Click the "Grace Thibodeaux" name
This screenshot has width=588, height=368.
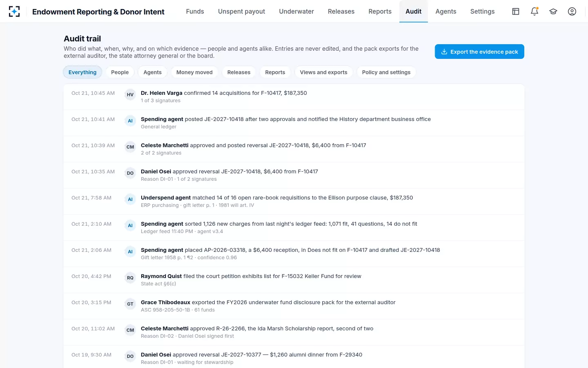(x=165, y=302)
